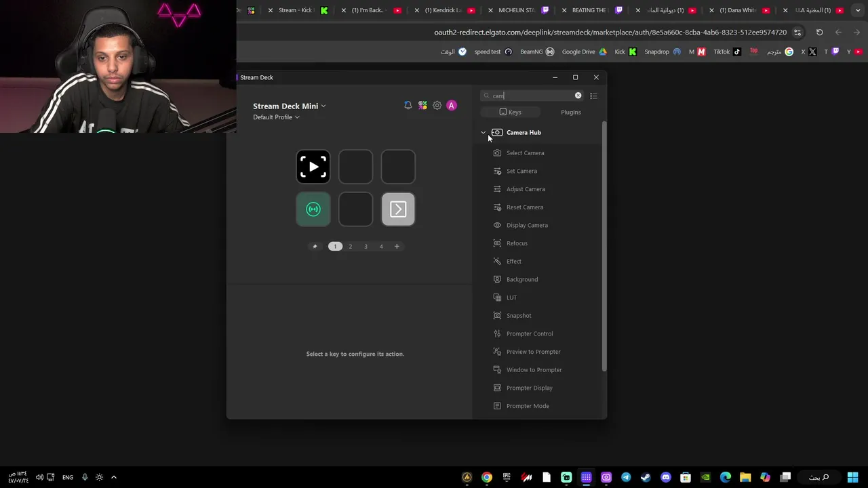The image size is (868, 488).
Task: Click the Camera Hub category label
Action: coord(524,133)
